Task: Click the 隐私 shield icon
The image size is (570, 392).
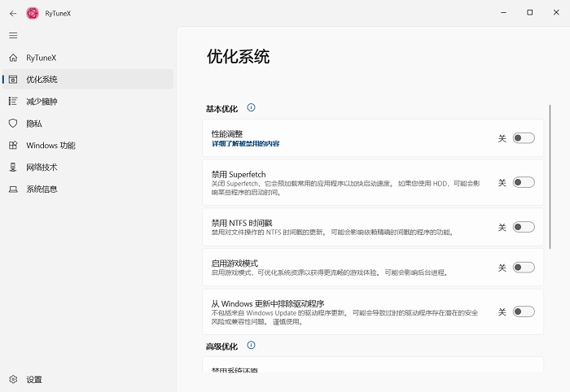Action: (x=13, y=124)
